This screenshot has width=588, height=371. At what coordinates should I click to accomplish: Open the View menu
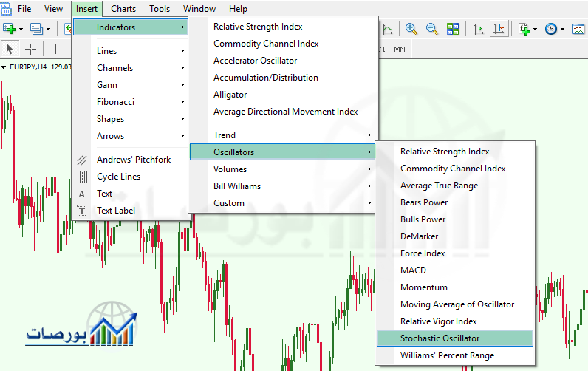53,9
